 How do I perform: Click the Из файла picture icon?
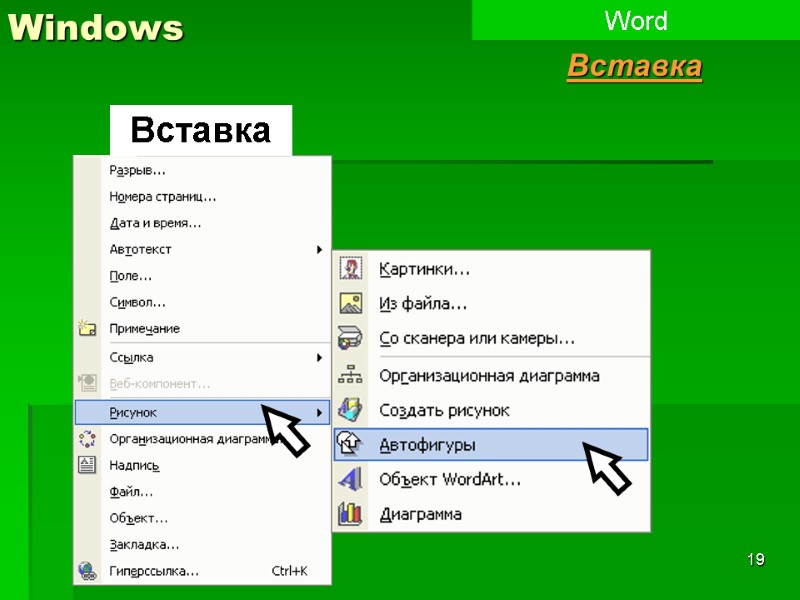pos(351,303)
